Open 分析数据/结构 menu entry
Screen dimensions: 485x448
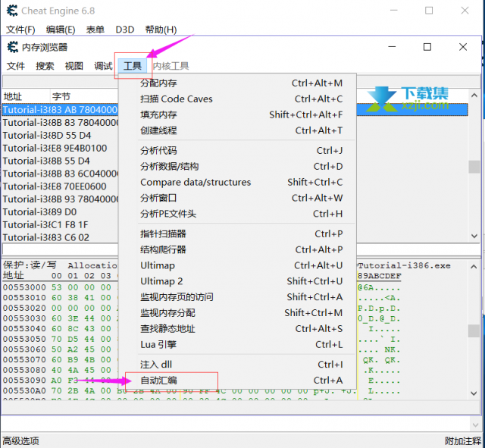point(237,166)
